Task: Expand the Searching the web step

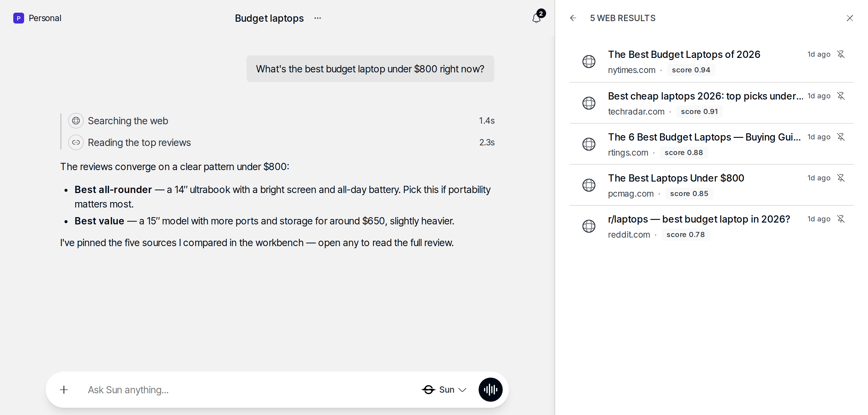Action: point(281,121)
